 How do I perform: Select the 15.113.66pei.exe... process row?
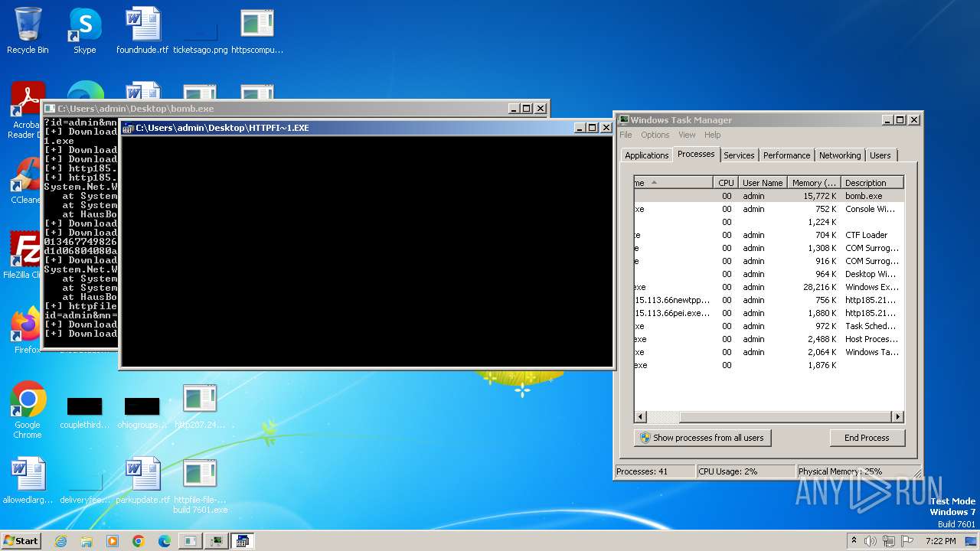tap(769, 313)
